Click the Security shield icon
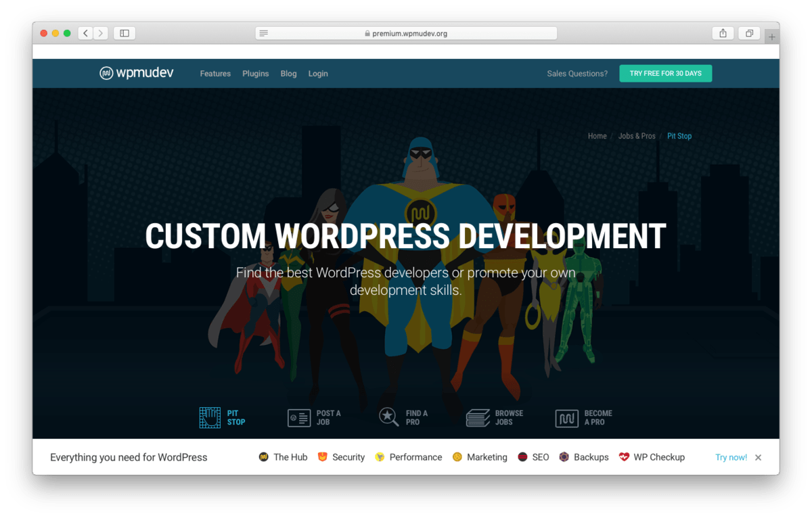Image resolution: width=812 pixels, height=518 pixels. tap(323, 457)
